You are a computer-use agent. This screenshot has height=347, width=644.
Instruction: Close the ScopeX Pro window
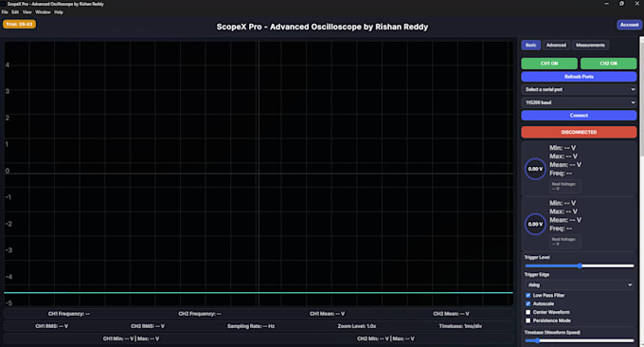point(637,4)
